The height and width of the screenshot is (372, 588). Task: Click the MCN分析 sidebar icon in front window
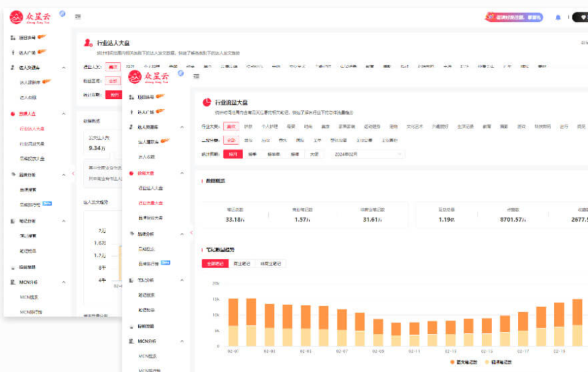(x=131, y=341)
